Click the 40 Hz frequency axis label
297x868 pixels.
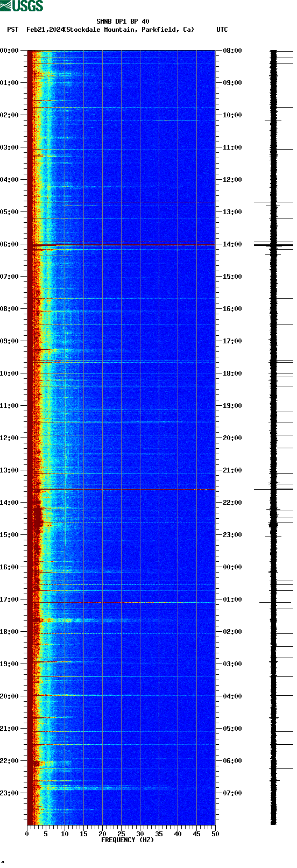pyautogui.click(x=178, y=834)
